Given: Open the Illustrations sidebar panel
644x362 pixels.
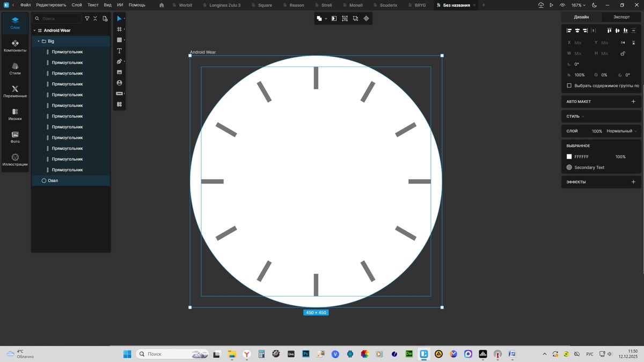Looking at the screenshot, I should pyautogui.click(x=15, y=160).
